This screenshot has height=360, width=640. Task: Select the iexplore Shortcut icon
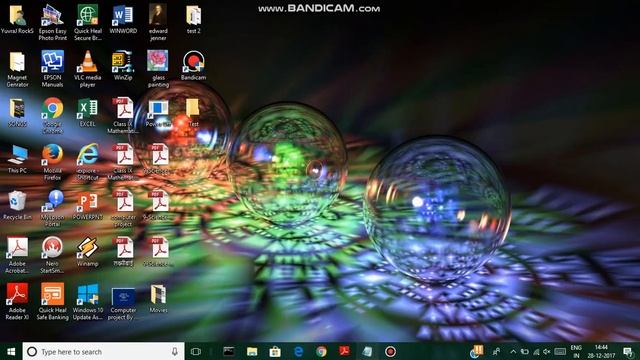click(x=88, y=162)
